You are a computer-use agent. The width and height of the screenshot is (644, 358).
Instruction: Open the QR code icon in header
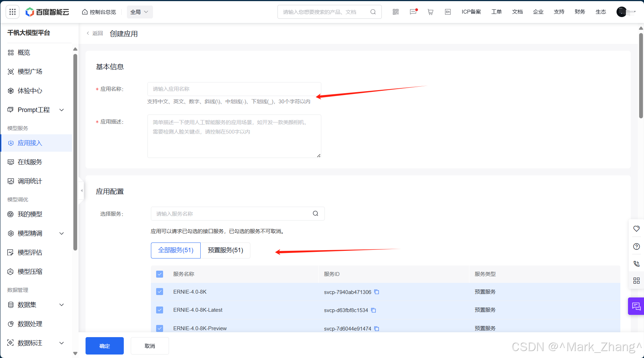pyautogui.click(x=396, y=12)
